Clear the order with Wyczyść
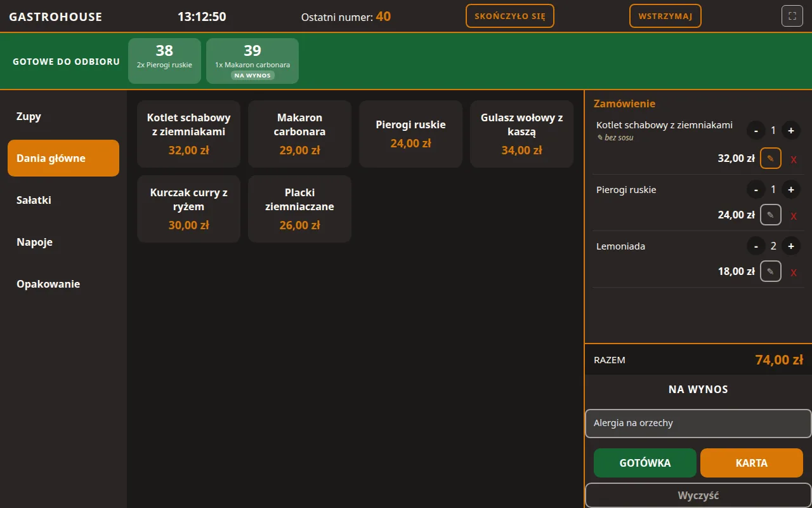 (698, 495)
